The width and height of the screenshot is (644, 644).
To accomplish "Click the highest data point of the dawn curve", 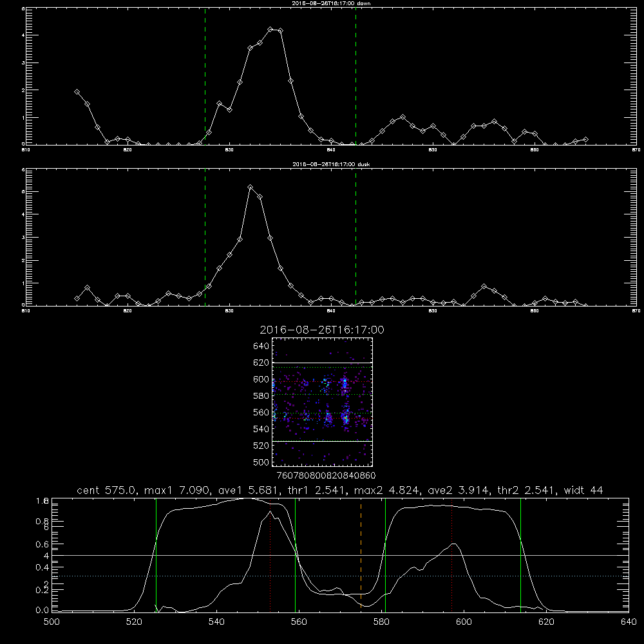I will coord(270,30).
